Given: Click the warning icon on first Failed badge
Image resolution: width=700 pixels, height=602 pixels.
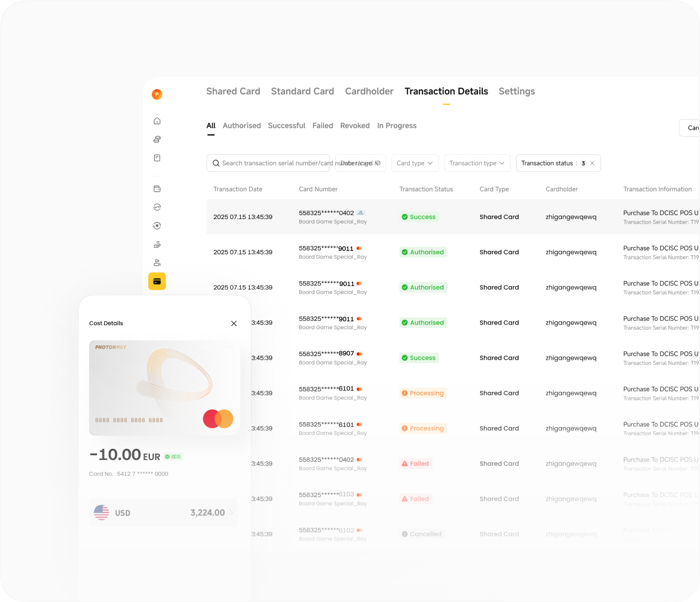Looking at the screenshot, I should pyautogui.click(x=405, y=464).
